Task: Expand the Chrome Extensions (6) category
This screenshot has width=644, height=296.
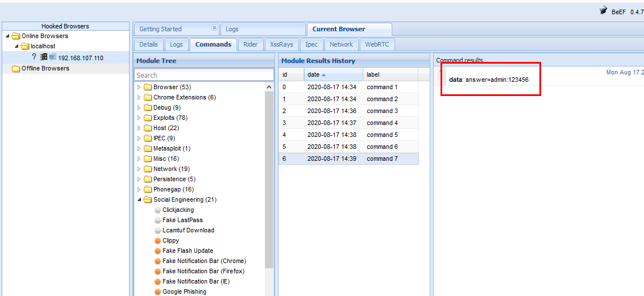Action: coord(139,98)
